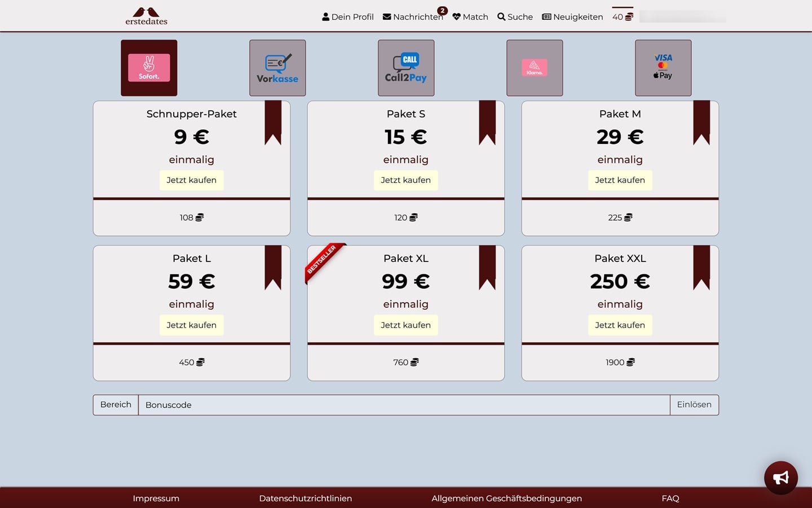Click Jetzt kaufen for Paket XL
812x508 pixels.
405,325
